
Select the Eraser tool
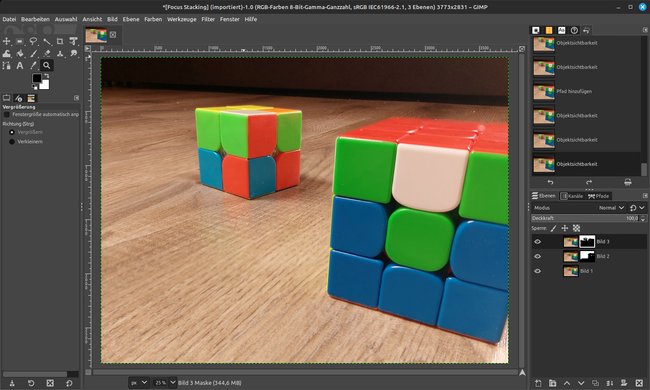click(47, 53)
